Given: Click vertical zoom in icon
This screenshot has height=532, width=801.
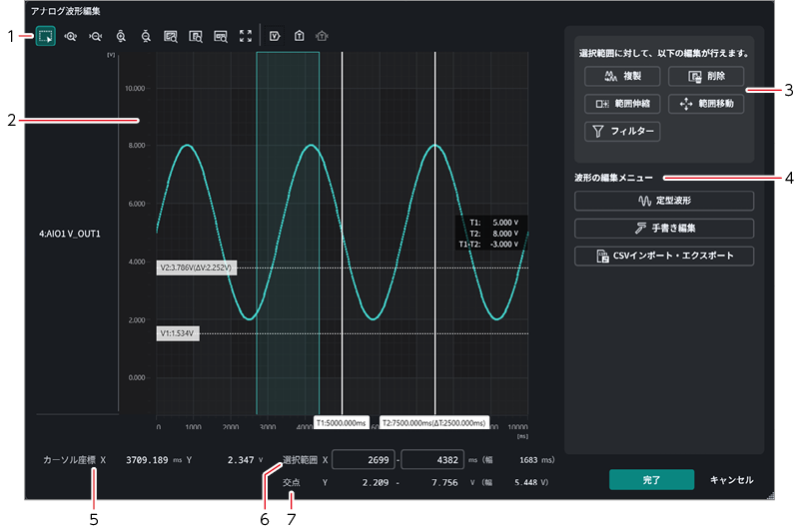Looking at the screenshot, I should tap(121, 36).
